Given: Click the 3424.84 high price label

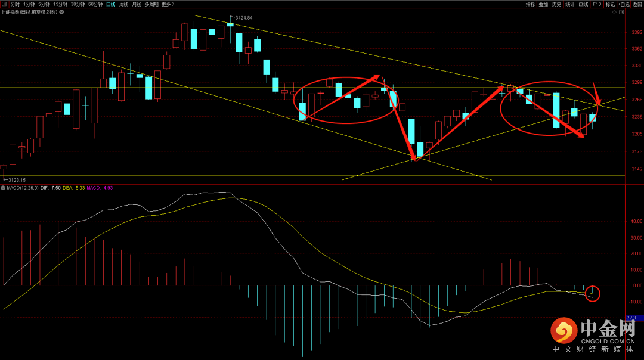Looking at the screenshot, I should point(244,18).
